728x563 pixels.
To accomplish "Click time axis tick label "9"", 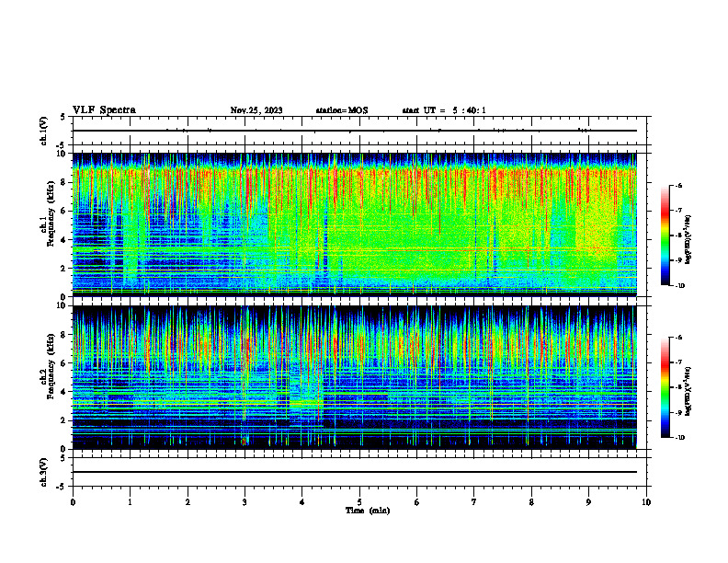I will pyautogui.click(x=588, y=502).
